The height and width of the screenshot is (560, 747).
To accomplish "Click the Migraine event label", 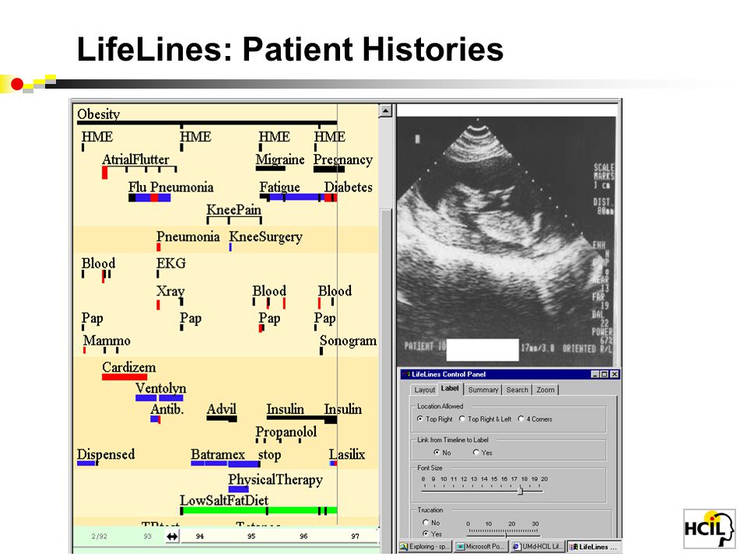I will tap(280, 160).
